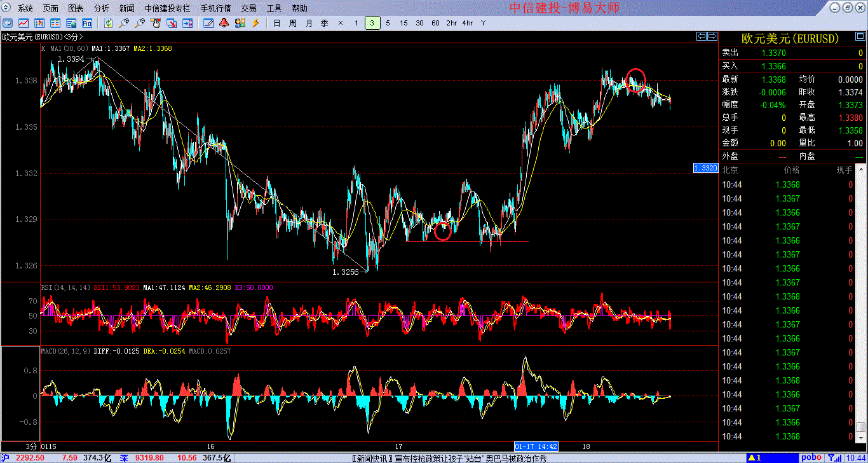The width and height of the screenshot is (868, 463).
Task: Select the 15 minute period
Action: coord(403,23)
